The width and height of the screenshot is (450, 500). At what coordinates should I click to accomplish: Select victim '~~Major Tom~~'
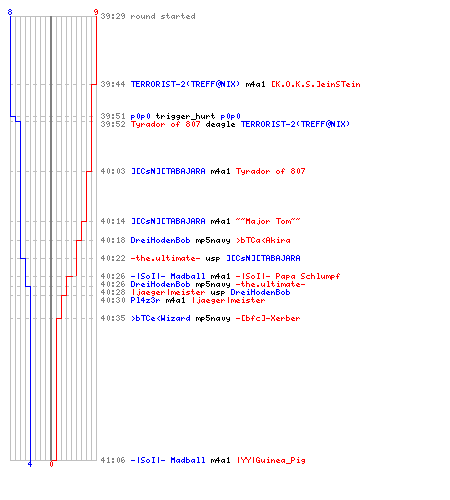click(x=268, y=221)
